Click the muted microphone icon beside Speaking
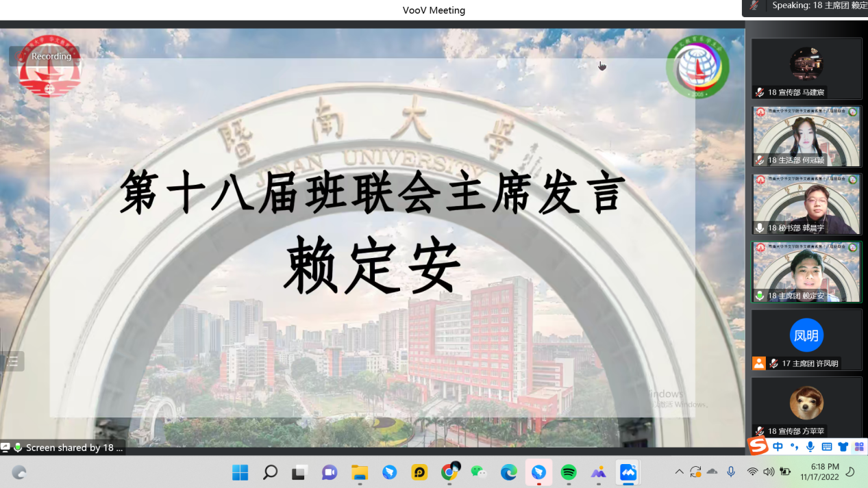 [754, 6]
